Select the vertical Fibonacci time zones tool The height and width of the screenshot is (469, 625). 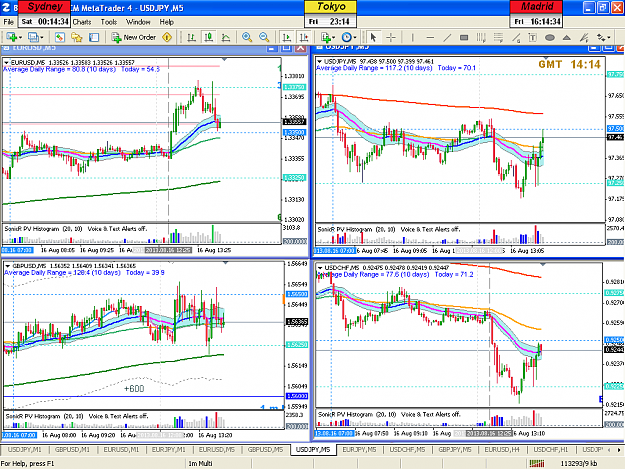coord(481,37)
